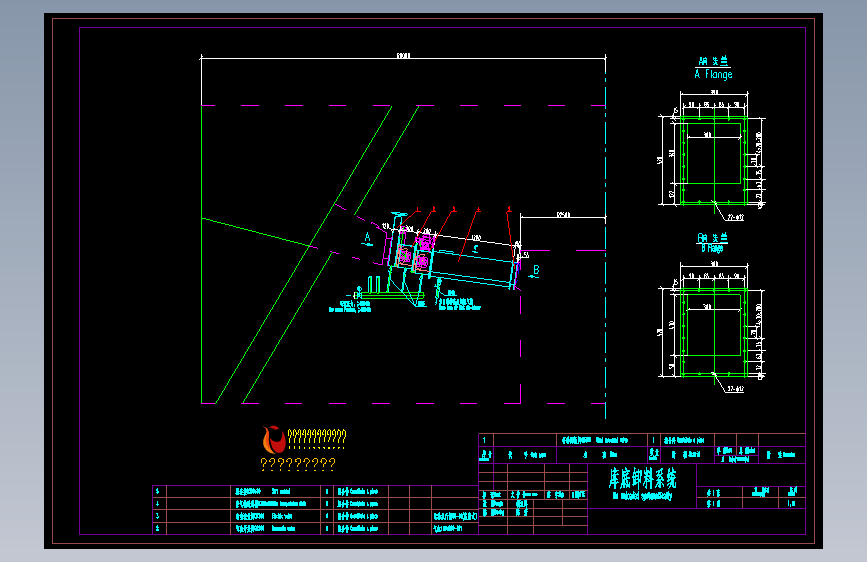This screenshot has width=867, height=562.
Task: Click the section marker letter B
Action: coord(536,270)
